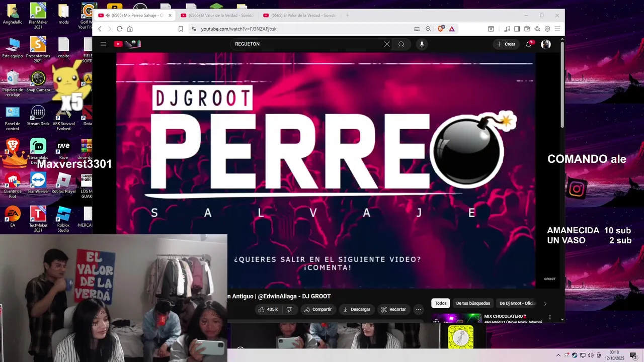Open MIX CHOCOLATERO three-dot options
Image resolution: width=644 pixels, height=362 pixels.
click(x=550, y=317)
